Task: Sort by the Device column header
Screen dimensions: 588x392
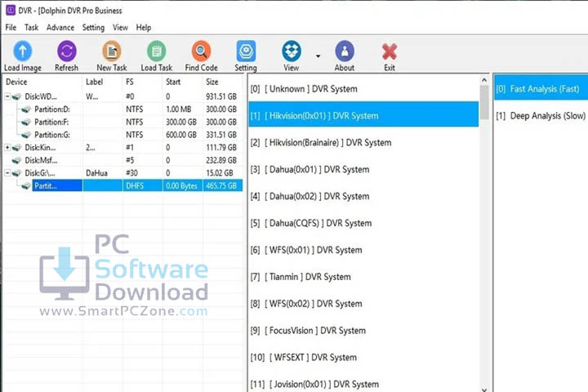Action: click(42, 82)
